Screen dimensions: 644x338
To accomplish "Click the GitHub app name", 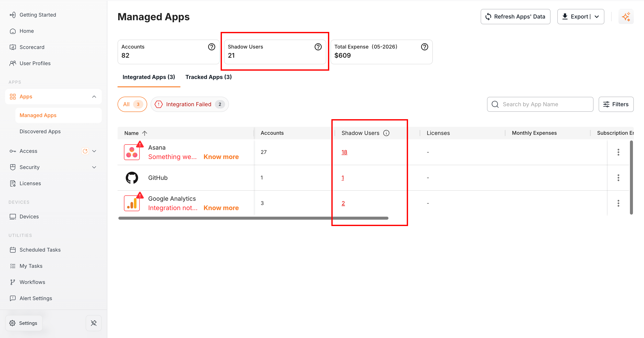I will point(158,178).
